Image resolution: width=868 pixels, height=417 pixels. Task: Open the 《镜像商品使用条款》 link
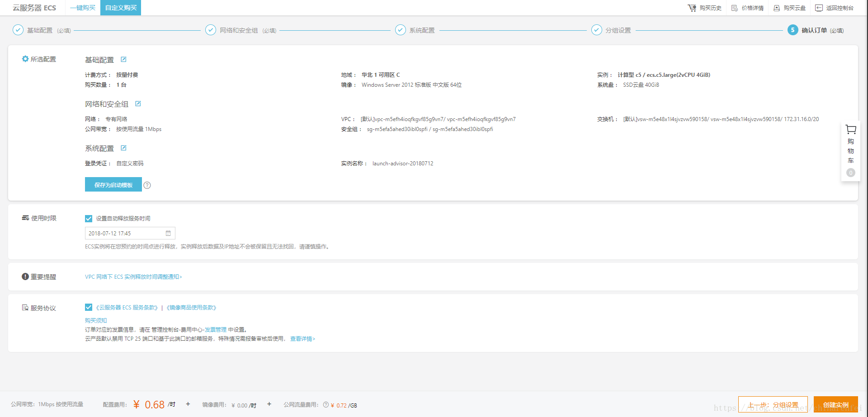tap(191, 308)
